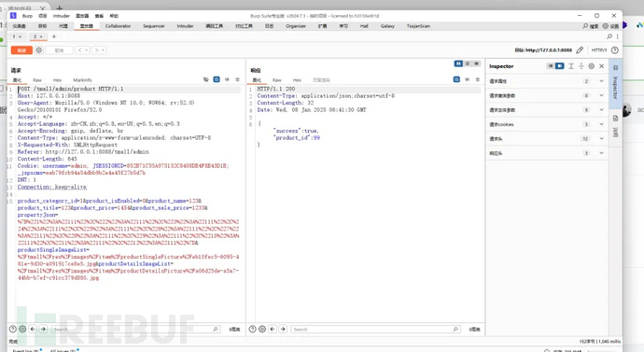Focus the request Search input field
The height and width of the screenshot is (352, 644).
click(135, 329)
